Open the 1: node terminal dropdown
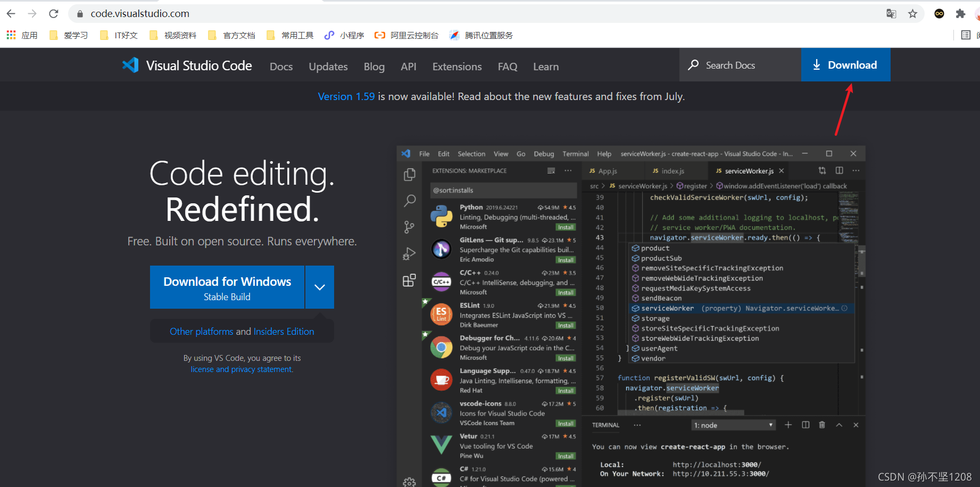980x487 pixels. 733,425
